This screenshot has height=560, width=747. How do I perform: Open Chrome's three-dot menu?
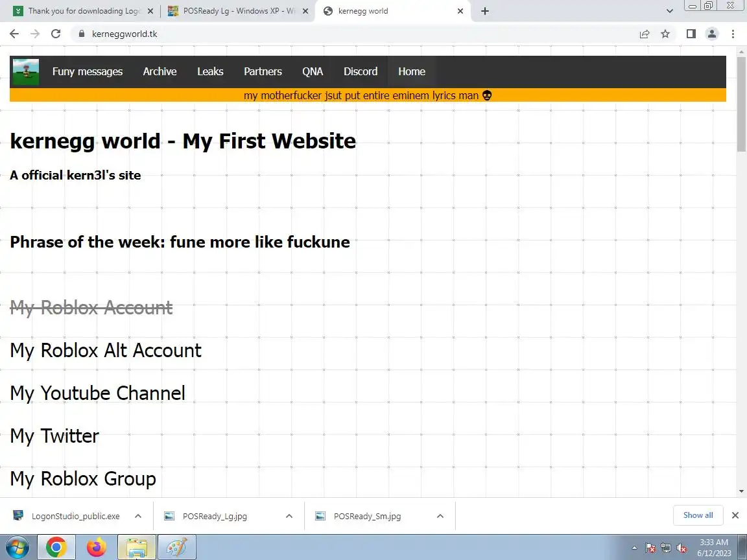[733, 34]
